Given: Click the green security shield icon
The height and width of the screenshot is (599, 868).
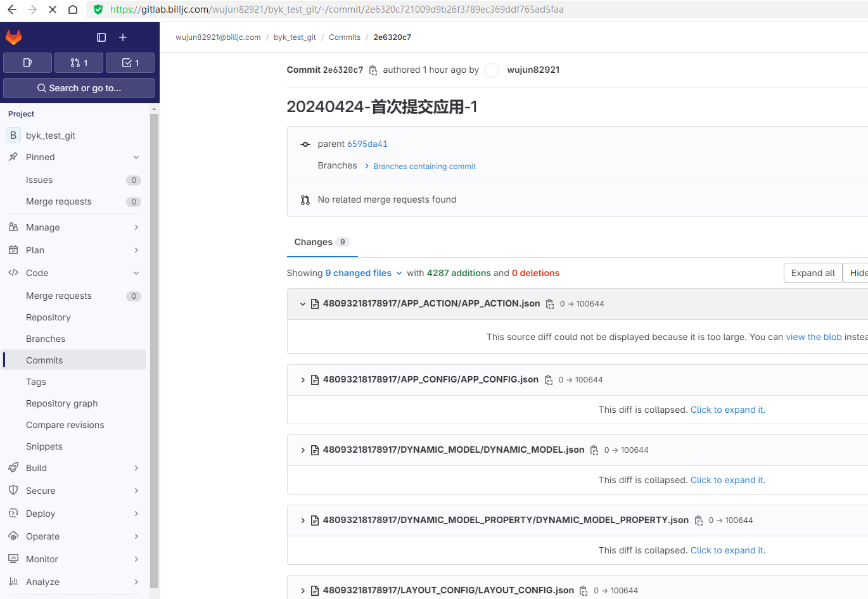Looking at the screenshot, I should coord(98,9).
